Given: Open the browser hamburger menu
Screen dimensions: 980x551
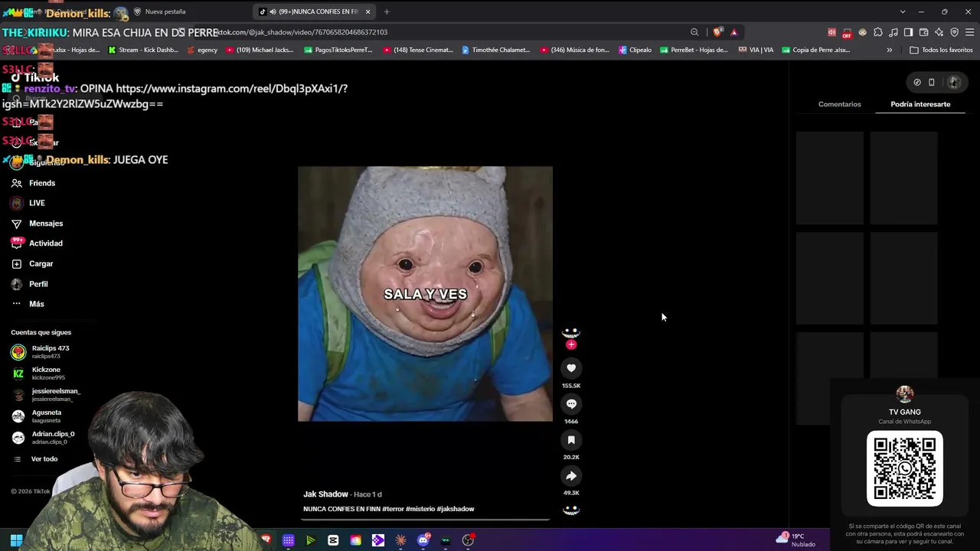Looking at the screenshot, I should point(970,32).
